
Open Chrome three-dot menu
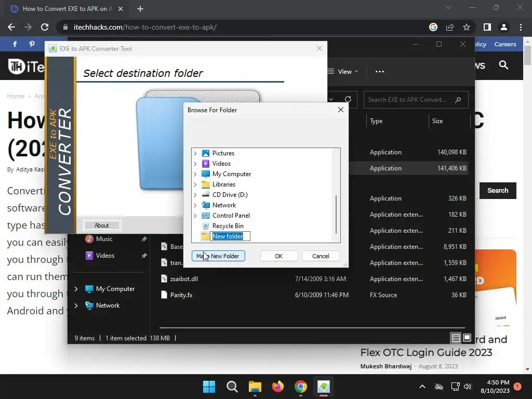pos(521,27)
